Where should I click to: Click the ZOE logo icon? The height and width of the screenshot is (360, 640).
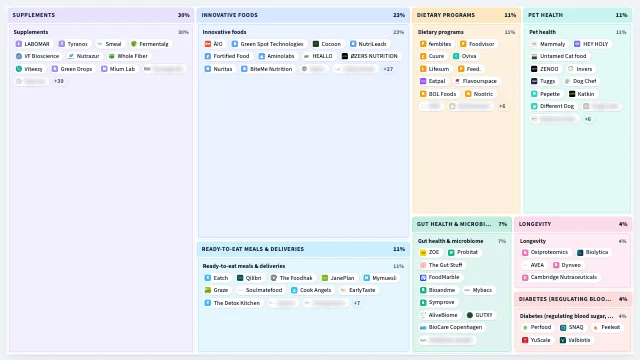coord(423,252)
